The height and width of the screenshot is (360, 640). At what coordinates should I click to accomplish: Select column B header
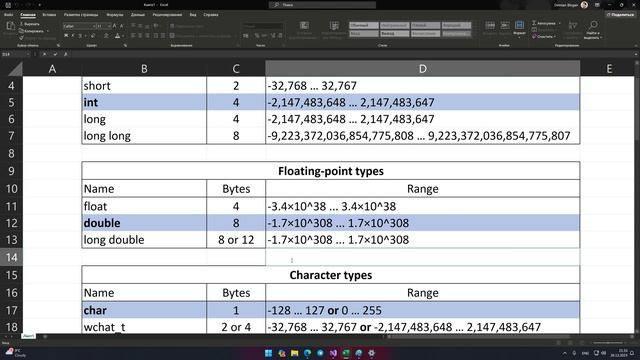[144, 69]
